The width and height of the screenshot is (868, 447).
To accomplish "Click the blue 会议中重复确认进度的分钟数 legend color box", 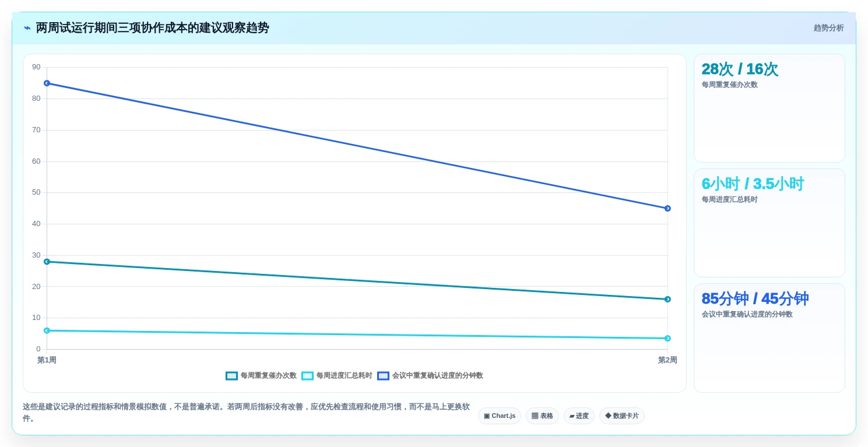I will coord(383,376).
